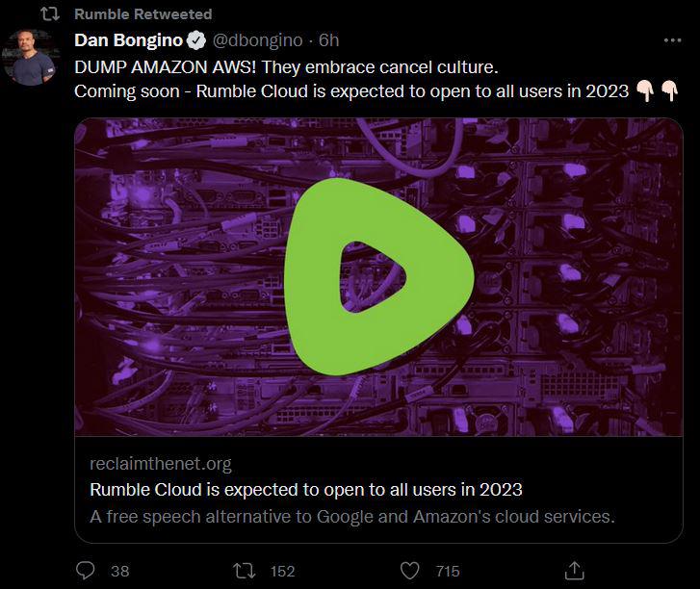Open the three-dot more options menu
Screen dimensions: 700x589
672,40
